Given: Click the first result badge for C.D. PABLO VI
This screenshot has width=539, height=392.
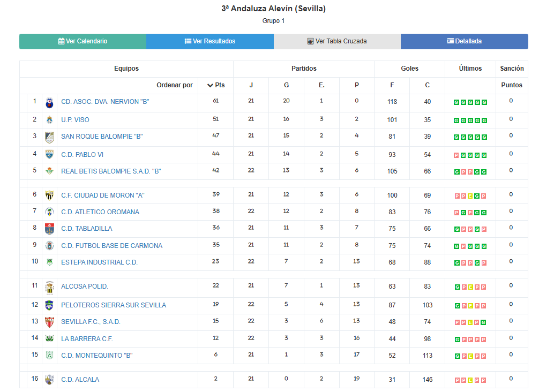Looking at the screenshot, I should 456,155.
